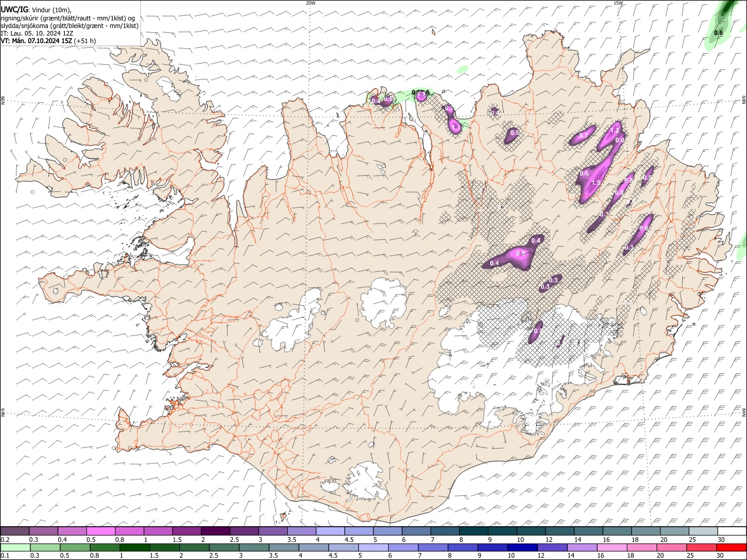Image resolution: width=747 pixels, height=560 pixels.
Task: Click the dark teal 8 swatch in the snow legend
Action: tap(474, 531)
